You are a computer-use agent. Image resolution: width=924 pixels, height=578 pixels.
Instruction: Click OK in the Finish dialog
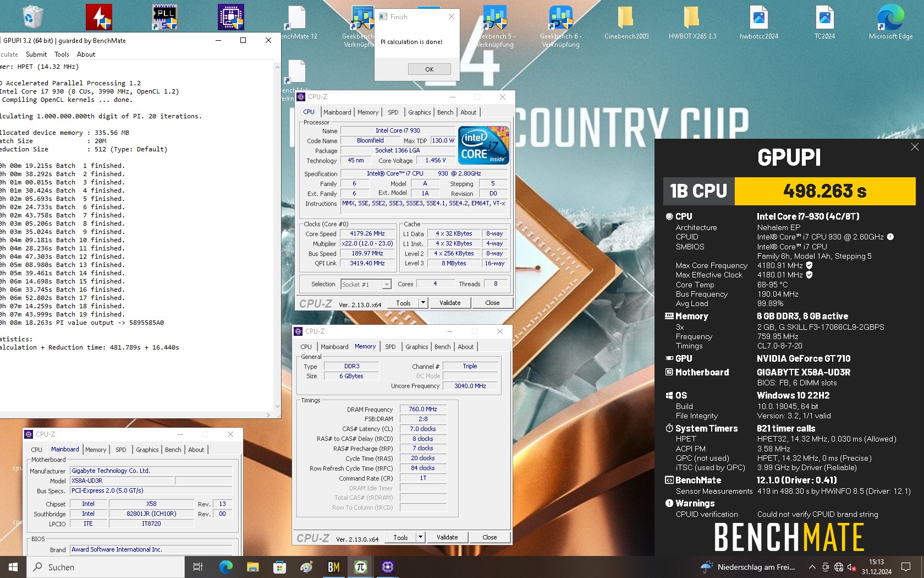(x=429, y=69)
